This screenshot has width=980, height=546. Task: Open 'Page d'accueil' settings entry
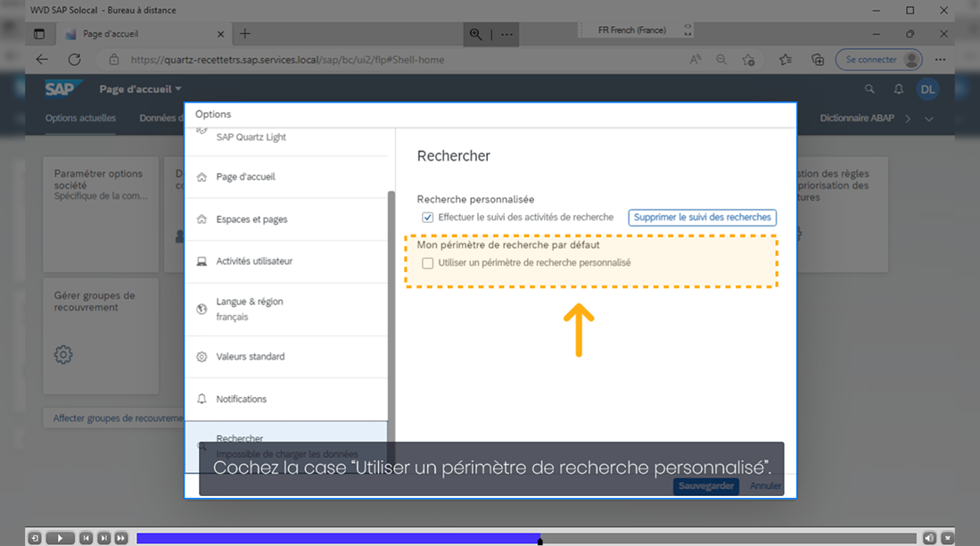pos(245,177)
